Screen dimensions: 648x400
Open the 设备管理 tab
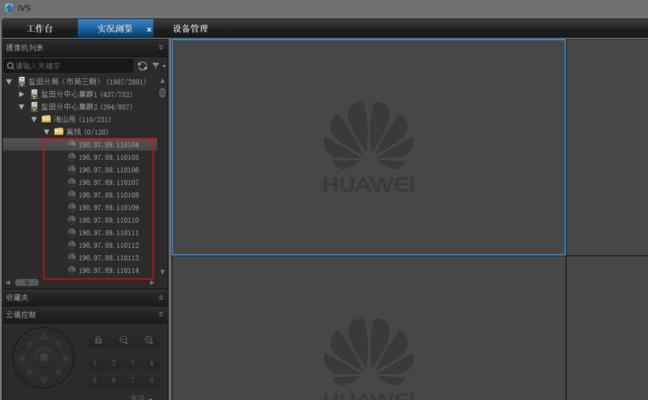[x=191, y=29]
